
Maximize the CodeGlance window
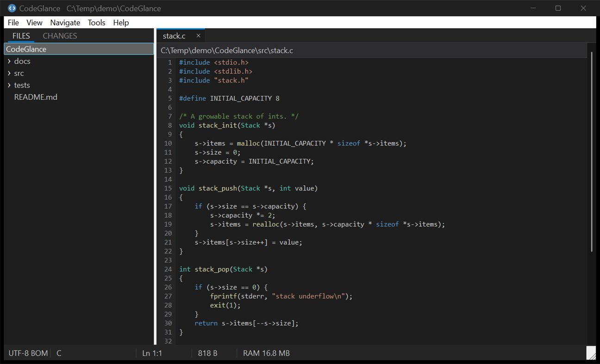(558, 8)
